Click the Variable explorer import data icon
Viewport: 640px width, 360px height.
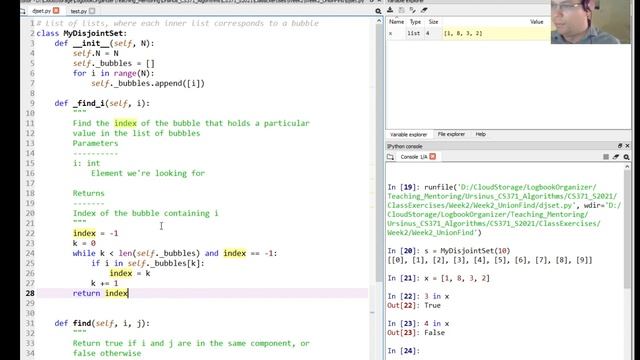[390, 10]
